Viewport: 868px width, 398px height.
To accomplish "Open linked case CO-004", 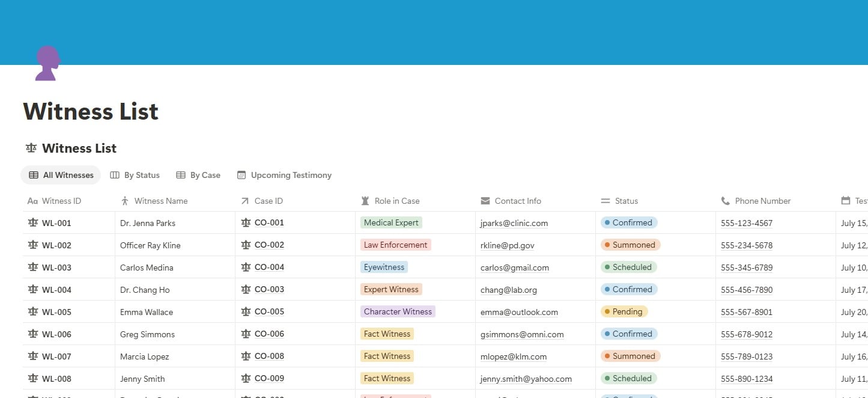I will [269, 267].
